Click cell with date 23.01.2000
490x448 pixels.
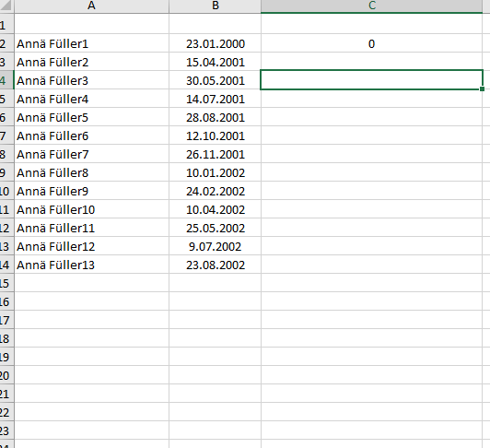(215, 43)
